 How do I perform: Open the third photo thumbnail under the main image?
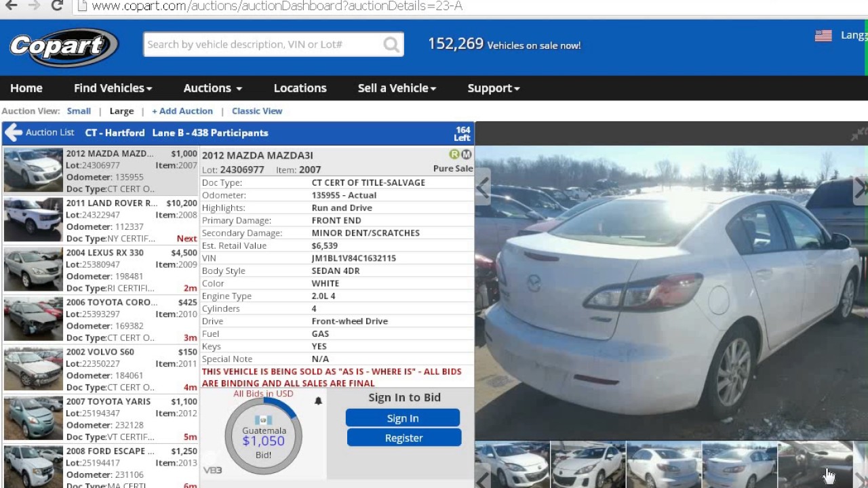[x=664, y=465]
